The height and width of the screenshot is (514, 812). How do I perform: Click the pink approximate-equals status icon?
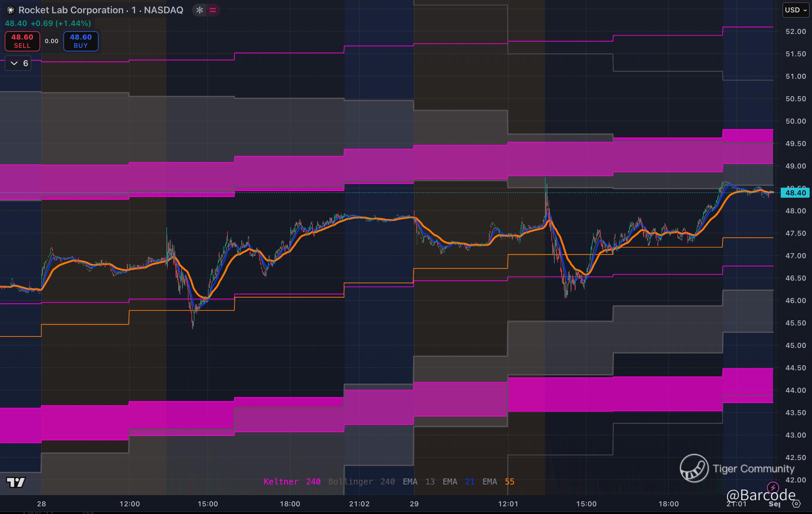213,10
